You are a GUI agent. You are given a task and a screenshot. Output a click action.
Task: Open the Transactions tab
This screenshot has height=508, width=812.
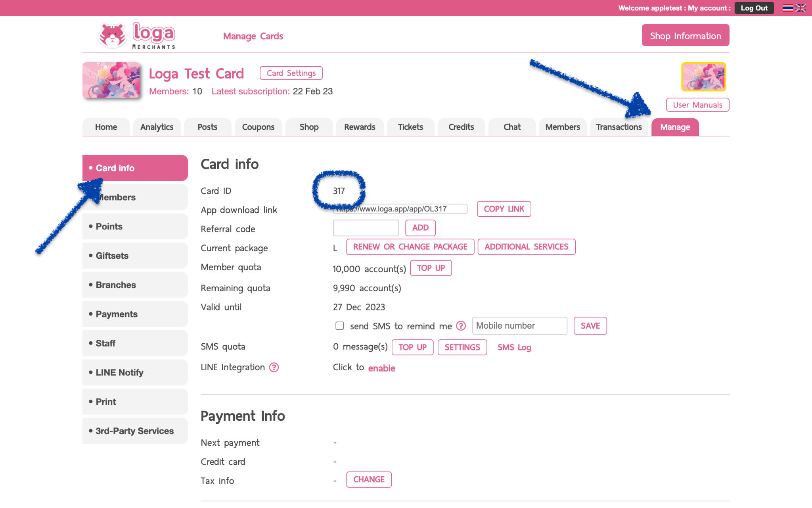619,127
